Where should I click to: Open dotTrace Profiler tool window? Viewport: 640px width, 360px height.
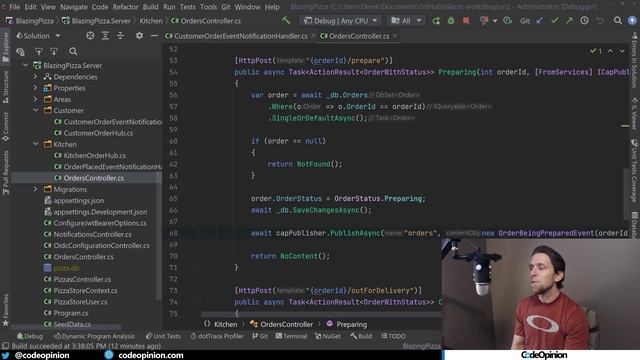click(217, 336)
